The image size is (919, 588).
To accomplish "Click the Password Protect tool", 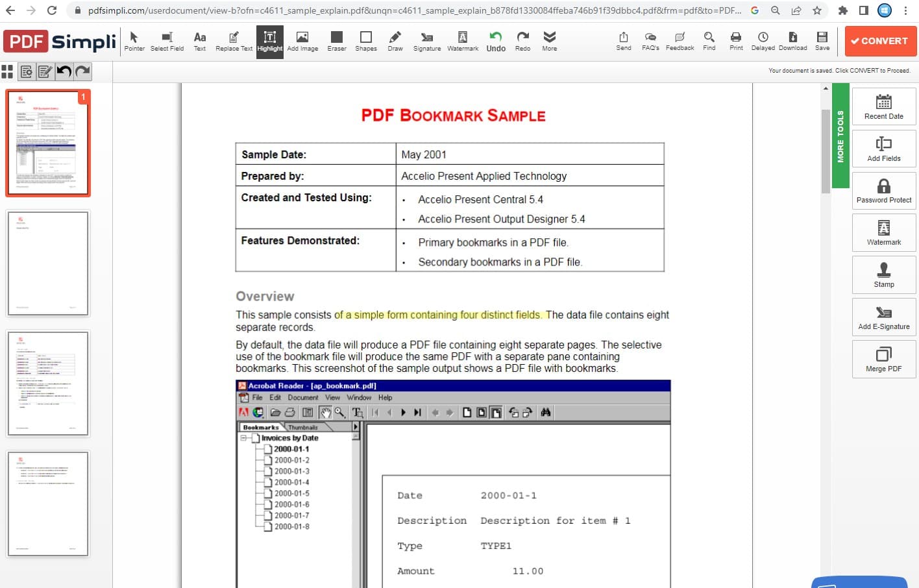I will [883, 190].
